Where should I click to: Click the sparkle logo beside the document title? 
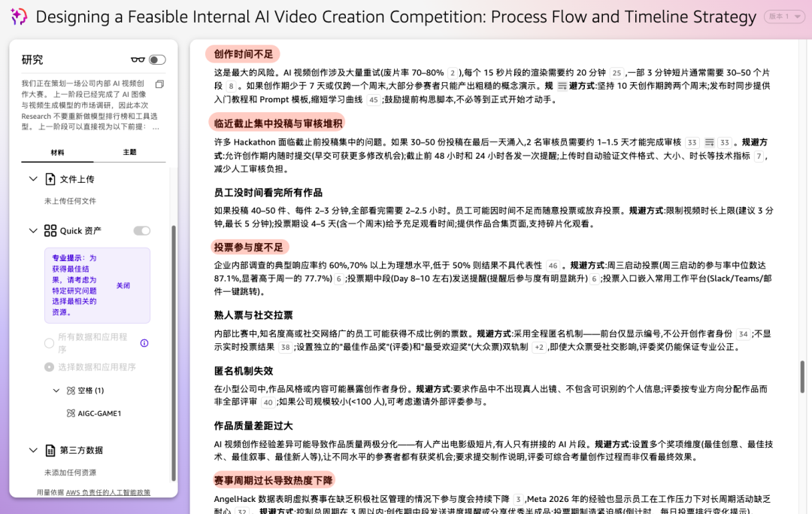[x=19, y=17]
